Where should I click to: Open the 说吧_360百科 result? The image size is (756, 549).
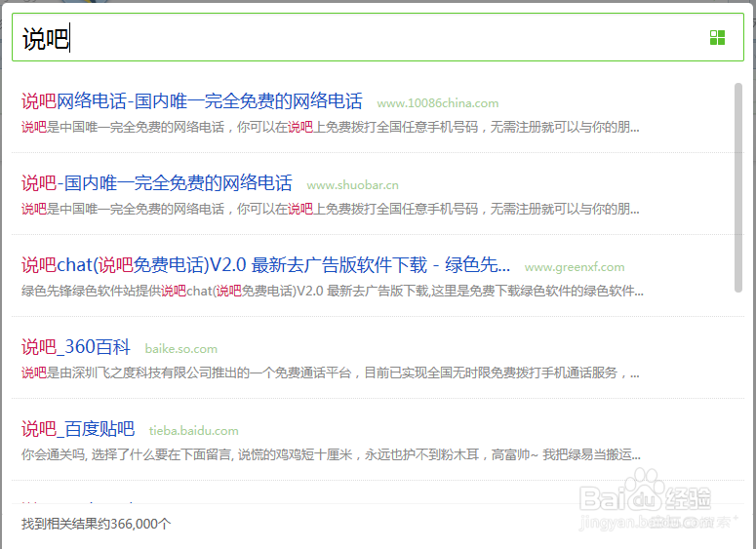pos(76,347)
